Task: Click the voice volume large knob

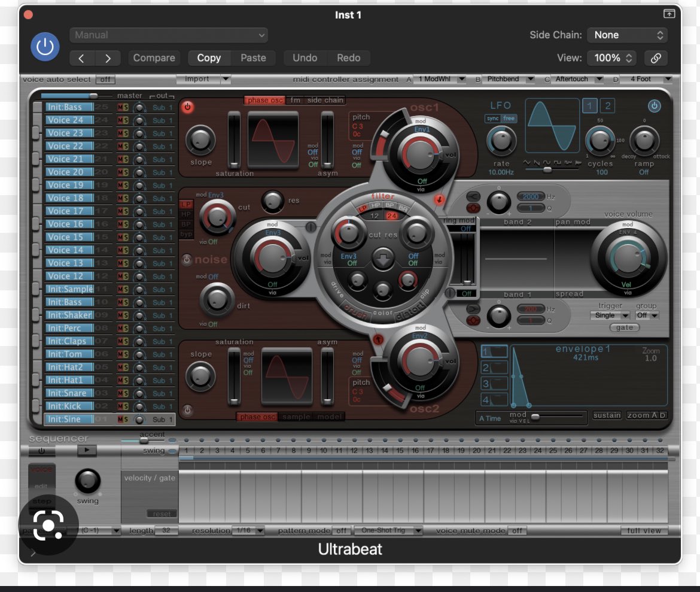Action: (627, 258)
